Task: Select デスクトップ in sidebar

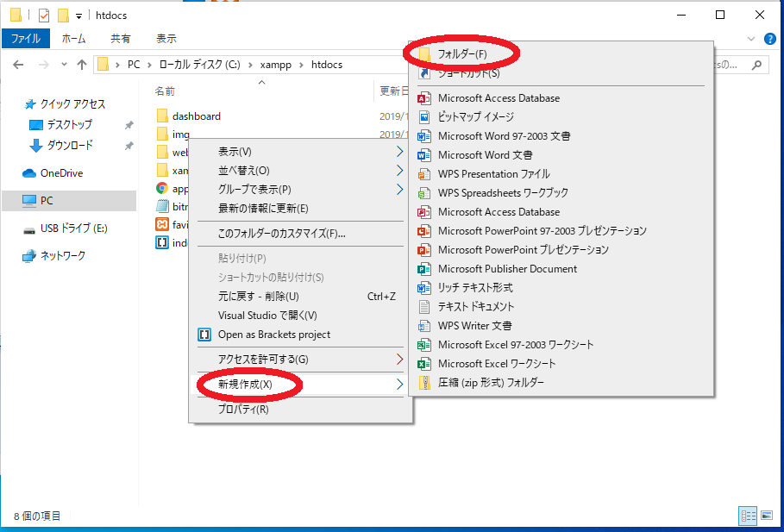Action: 70,124
